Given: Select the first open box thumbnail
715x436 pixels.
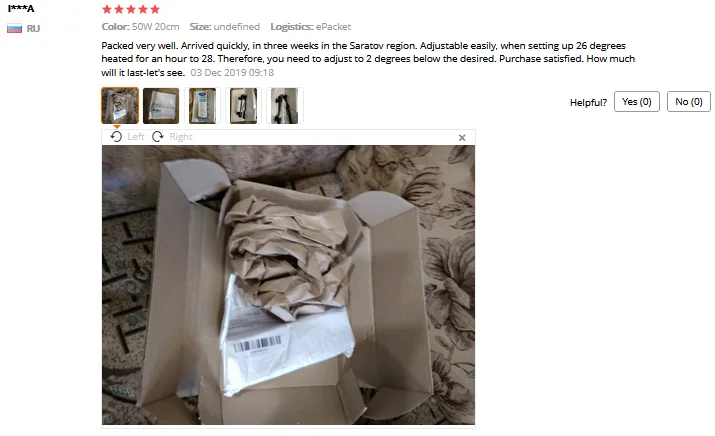Looking at the screenshot, I should [120, 106].
